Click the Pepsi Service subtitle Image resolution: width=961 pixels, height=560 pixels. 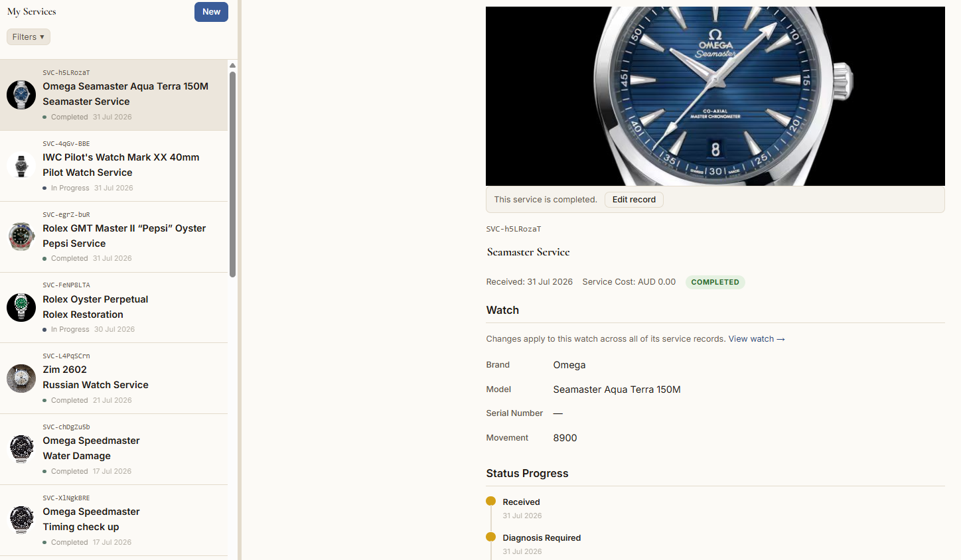tap(74, 244)
